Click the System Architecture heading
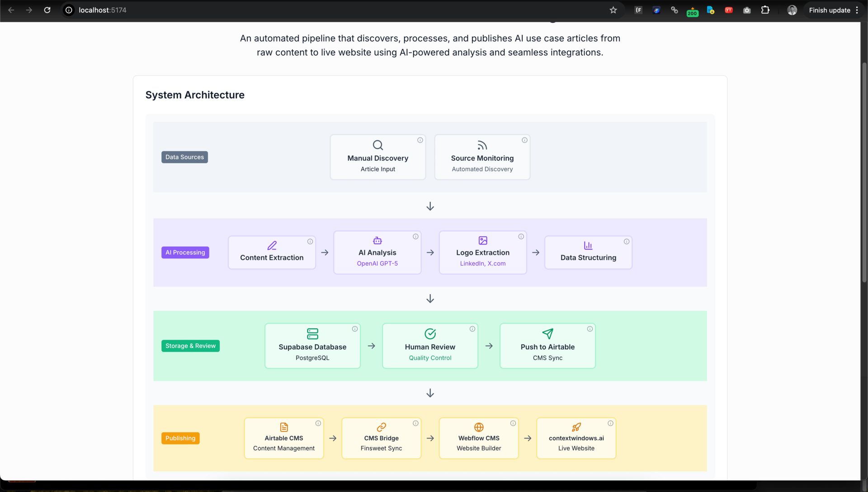The image size is (868, 492). [195, 95]
